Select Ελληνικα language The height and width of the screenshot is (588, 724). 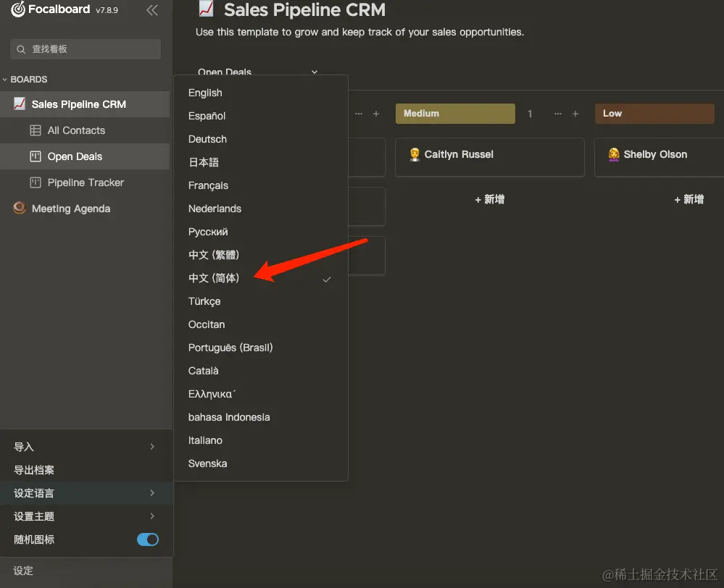261,394
